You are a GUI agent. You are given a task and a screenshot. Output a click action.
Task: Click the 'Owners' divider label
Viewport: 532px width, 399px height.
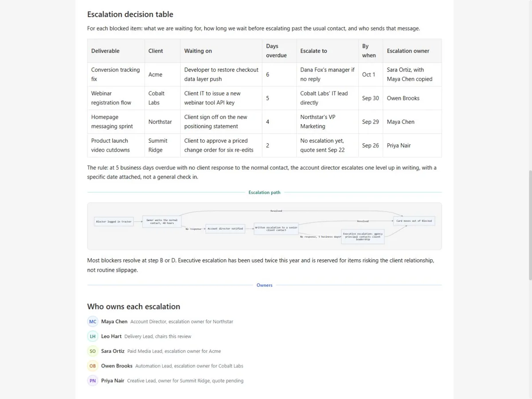[264, 285]
